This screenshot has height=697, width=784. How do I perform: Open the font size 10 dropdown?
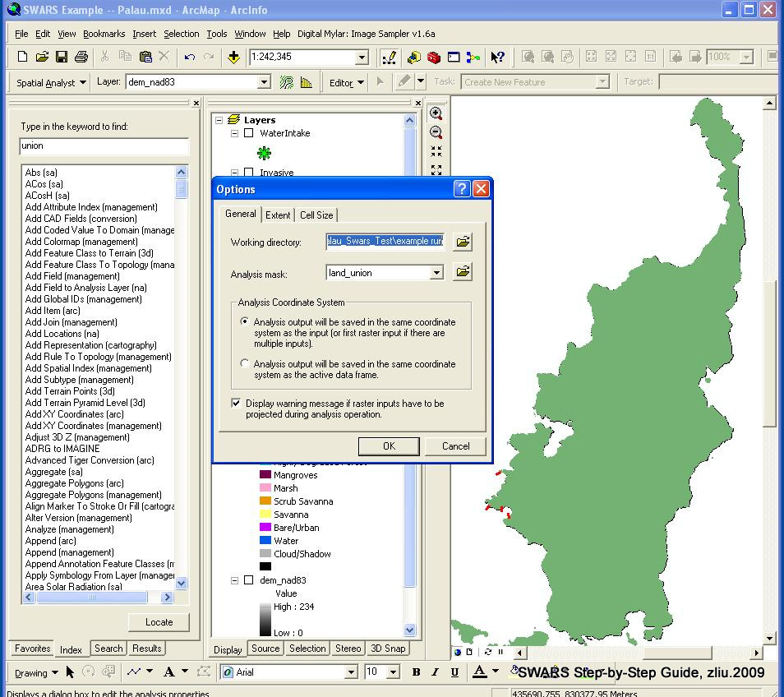click(x=394, y=672)
